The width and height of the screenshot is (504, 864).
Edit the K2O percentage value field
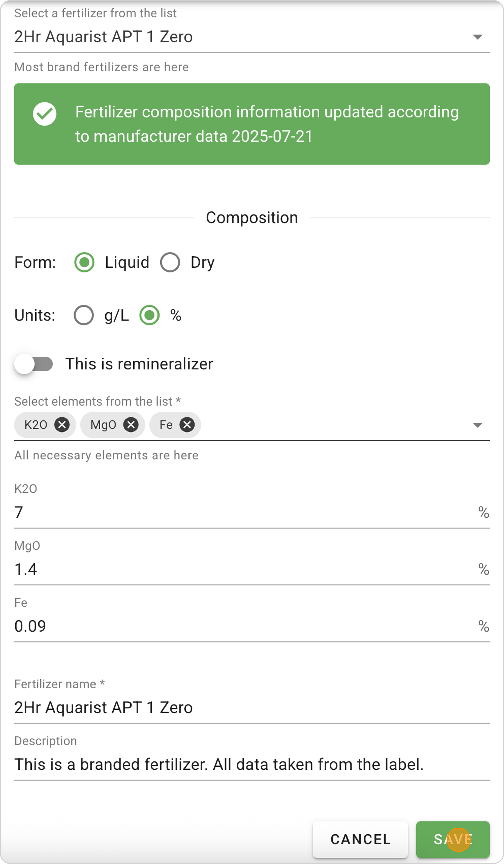click(240, 512)
